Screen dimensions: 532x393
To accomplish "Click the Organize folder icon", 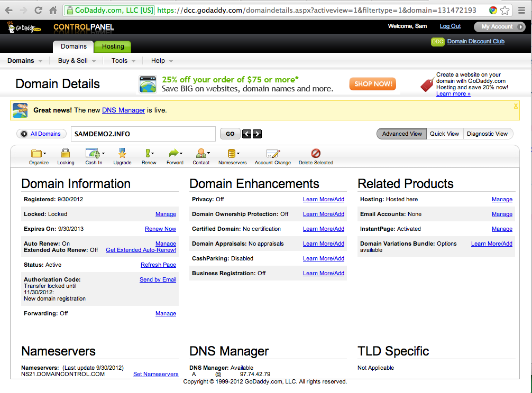I will click(36, 154).
